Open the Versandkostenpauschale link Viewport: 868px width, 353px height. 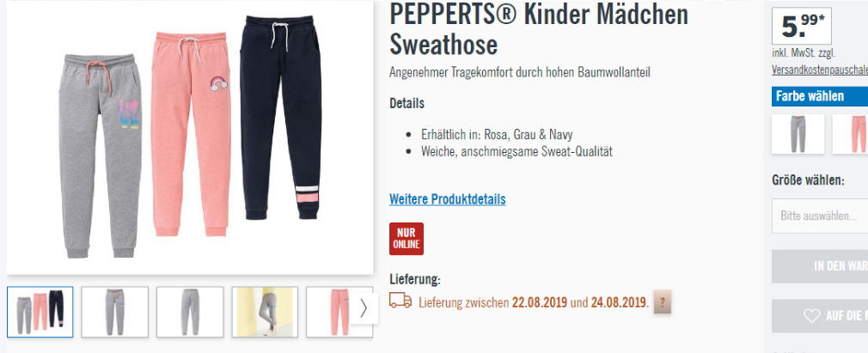(820, 70)
